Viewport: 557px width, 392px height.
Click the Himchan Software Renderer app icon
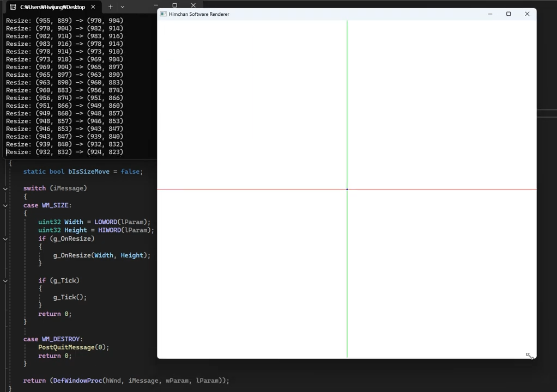[x=163, y=14]
